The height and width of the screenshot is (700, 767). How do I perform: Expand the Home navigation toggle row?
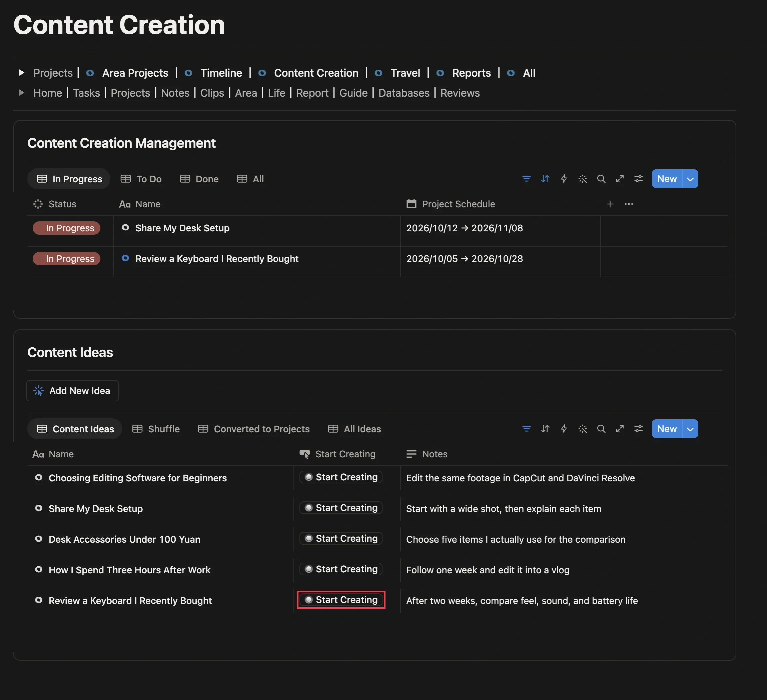point(22,93)
